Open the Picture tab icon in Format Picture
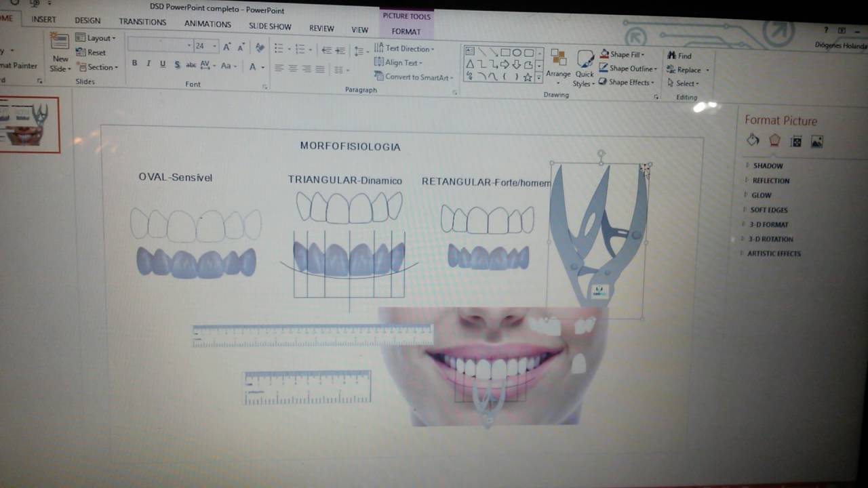 (x=817, y=141)
